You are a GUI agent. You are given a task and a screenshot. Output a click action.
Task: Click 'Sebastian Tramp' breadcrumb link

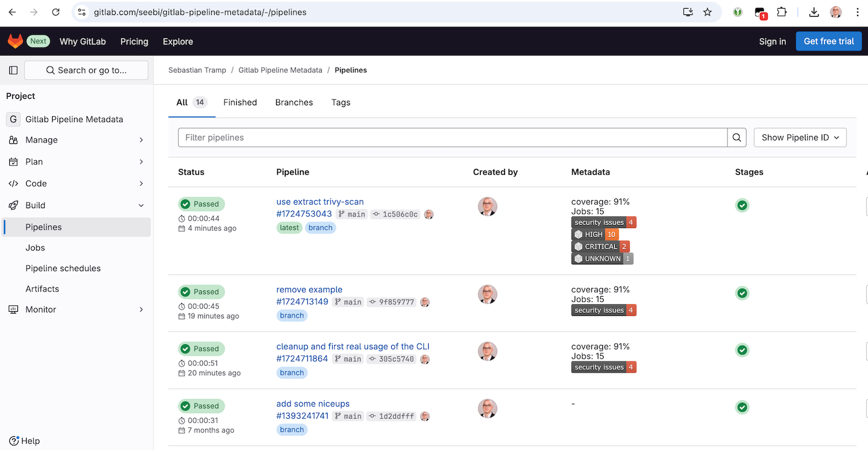(x=197, y=70)
